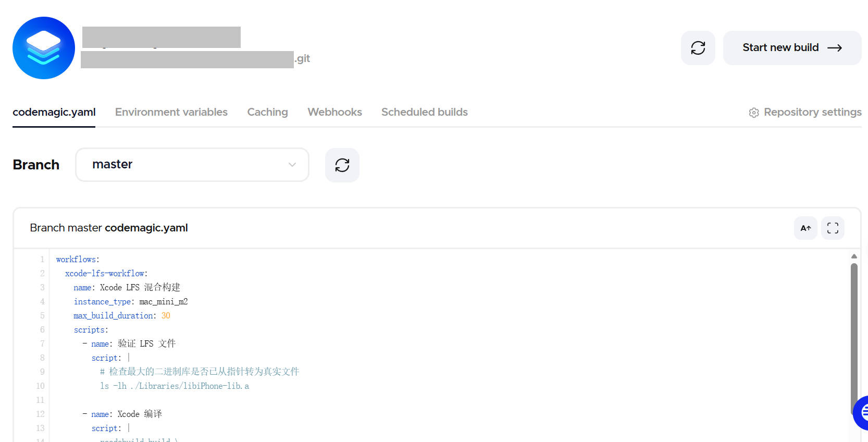Switch to the Environment variables tab
The image size is (868, 442).
(x=171, y=112)
